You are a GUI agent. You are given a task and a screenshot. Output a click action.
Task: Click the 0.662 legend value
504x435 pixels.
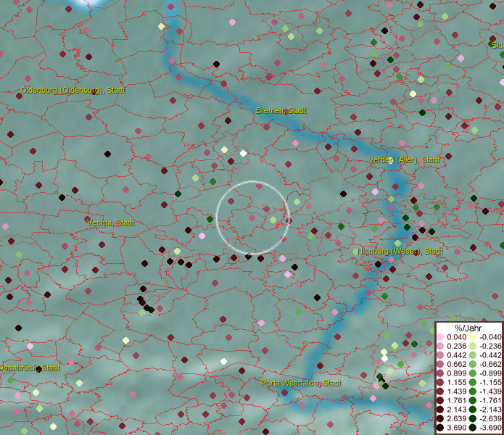[456, 365]
